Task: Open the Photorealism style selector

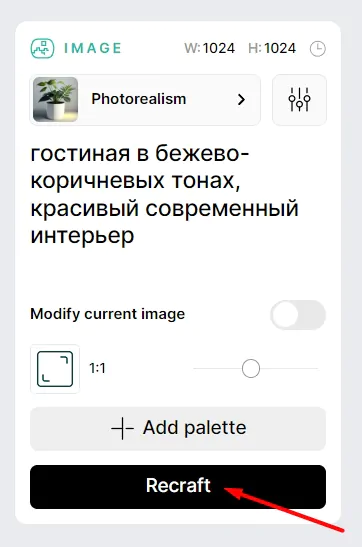Action: click(x=145, y=100)
